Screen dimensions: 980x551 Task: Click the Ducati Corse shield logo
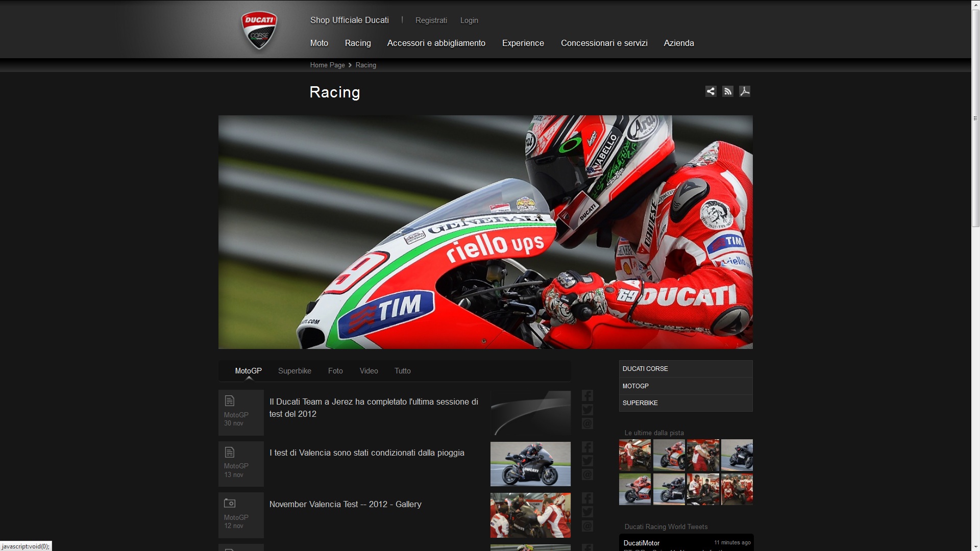(x=259, y=30)
